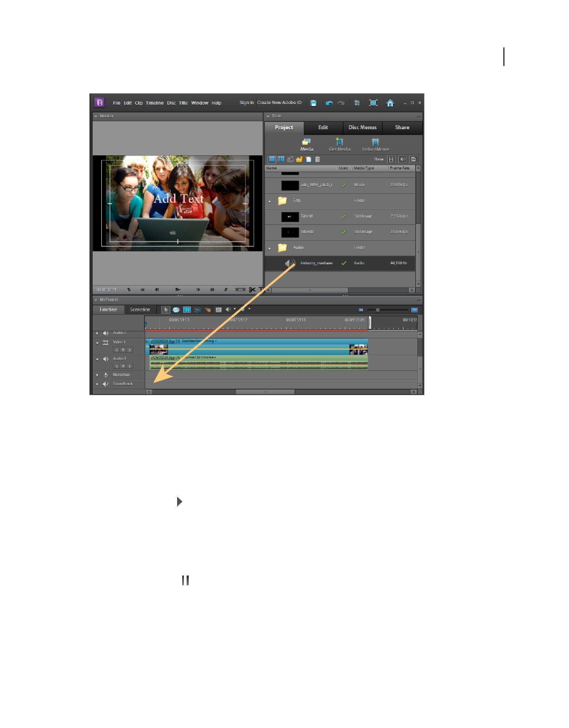Collapse the Tasks panel triangle

[x=268, y=116]
